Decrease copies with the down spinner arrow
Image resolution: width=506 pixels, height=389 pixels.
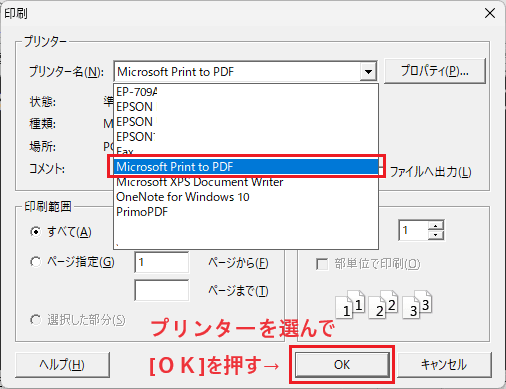(x=436, y=235)
